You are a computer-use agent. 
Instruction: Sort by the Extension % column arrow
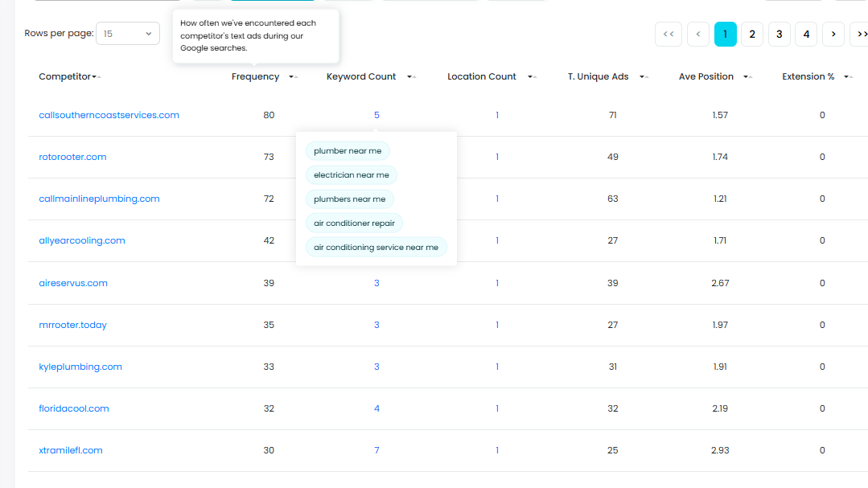pyautogui.click(x=848, y=77)
